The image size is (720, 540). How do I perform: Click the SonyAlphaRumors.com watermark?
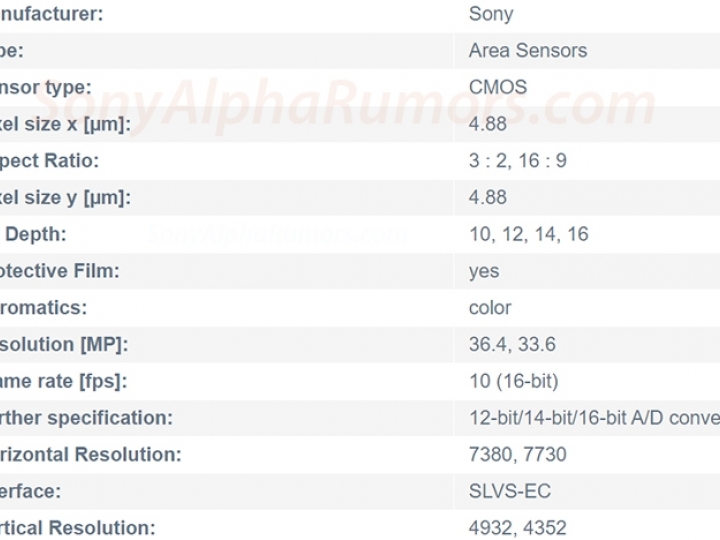348,106
